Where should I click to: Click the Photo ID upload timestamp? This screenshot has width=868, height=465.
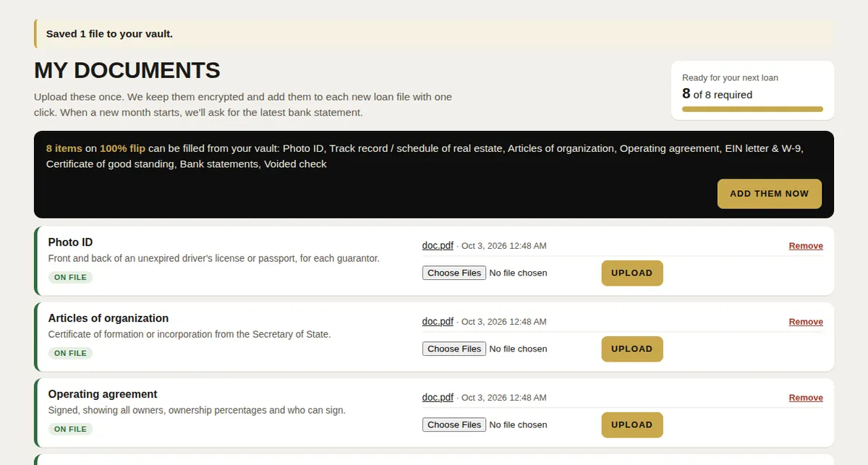click(x=504, y=246)
